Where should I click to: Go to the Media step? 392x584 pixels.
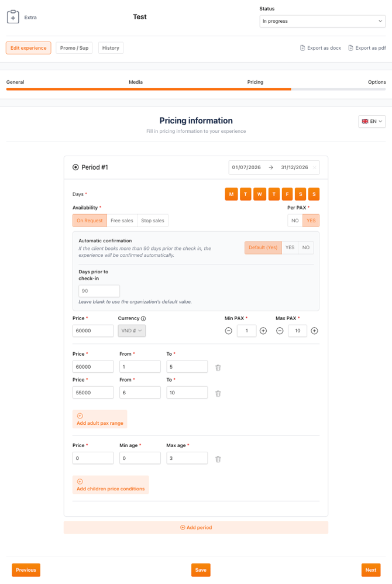coord(136,82)
